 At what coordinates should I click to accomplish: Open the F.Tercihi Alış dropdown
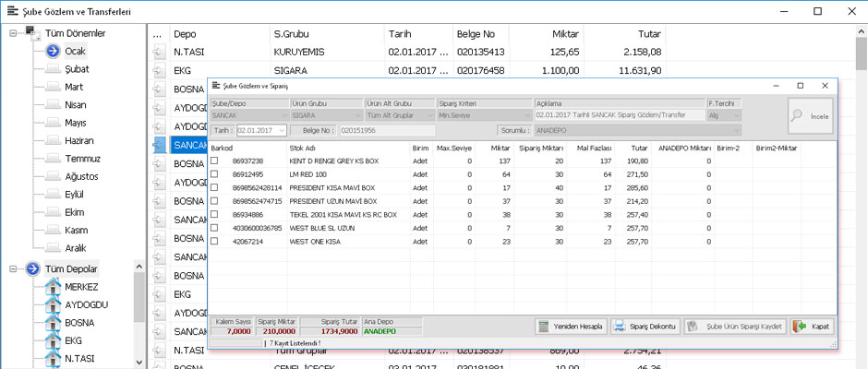coord(737,115)
